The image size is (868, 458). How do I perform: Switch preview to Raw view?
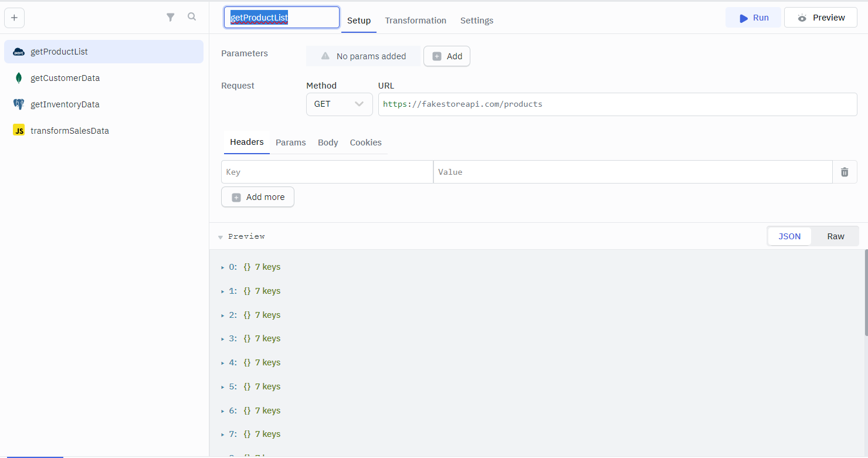pyautogui.click(x=835, y=236)
